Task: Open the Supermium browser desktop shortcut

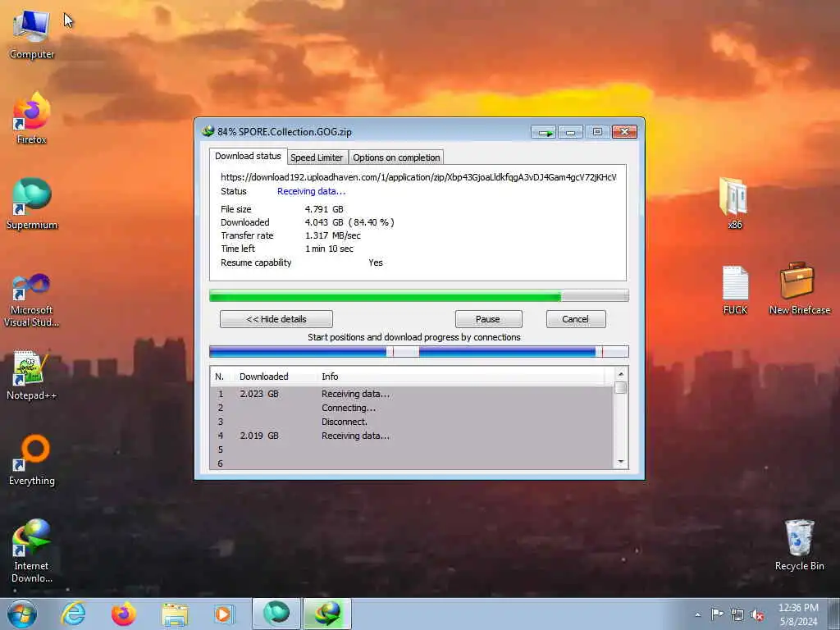Action: pyautogui.click(x=32, y=203)
